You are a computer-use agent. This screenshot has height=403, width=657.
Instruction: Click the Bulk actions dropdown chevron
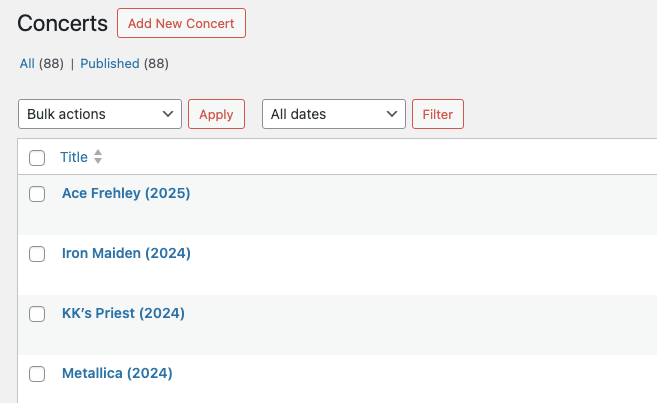click(x=168, y=114)
